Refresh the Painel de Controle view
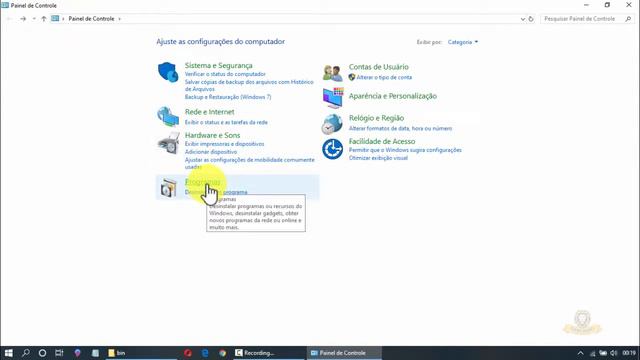Image resolution: width=640 pixels, height=360 pixels. click(x=531, y=19)
